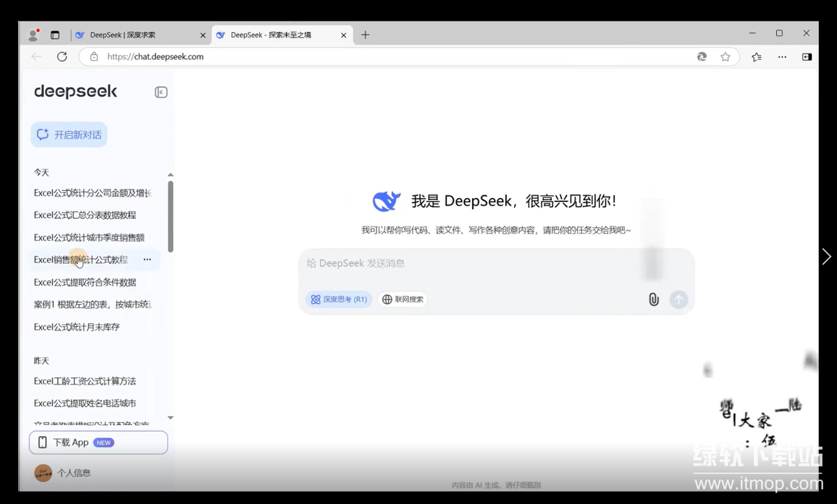Click the 下载 App button
Screen dimensions: 837x504
[x=98, y=443]
